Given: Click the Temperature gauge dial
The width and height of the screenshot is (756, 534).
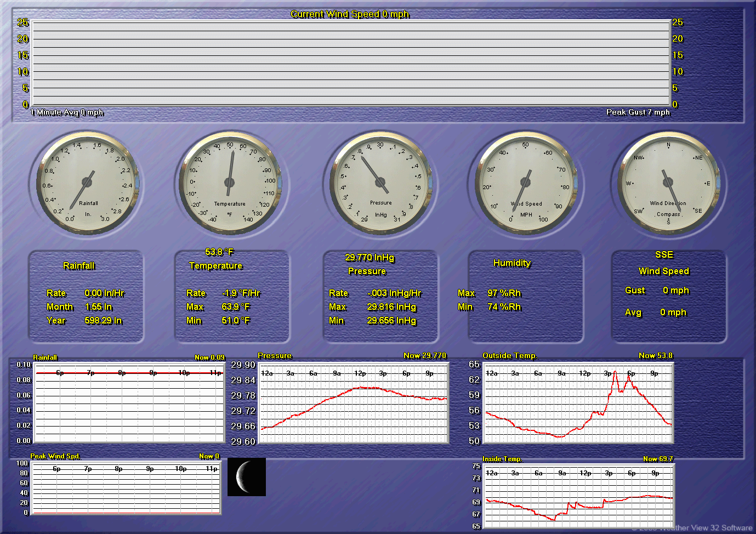Looking at the screenshot, I should coord(230,183).
